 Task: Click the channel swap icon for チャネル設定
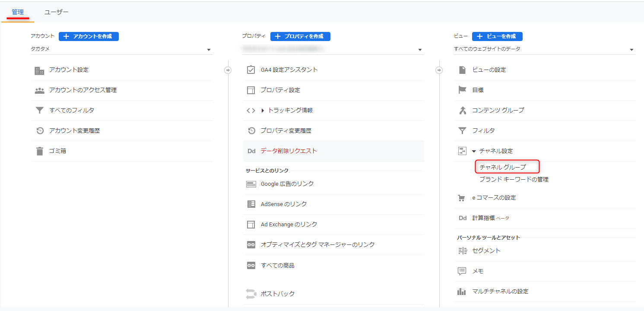point(462,151)
